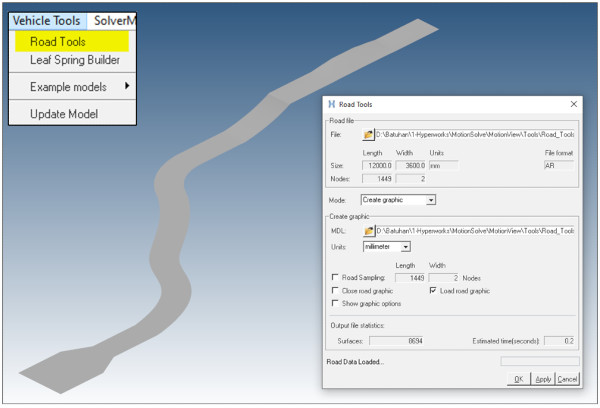Open the SolverM menu
Viewport: 600px width, 408px height.
coord(113,21)
